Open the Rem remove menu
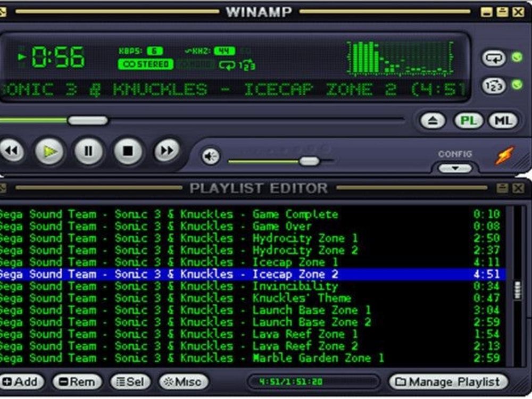532x399 pixels. [77, 381]
